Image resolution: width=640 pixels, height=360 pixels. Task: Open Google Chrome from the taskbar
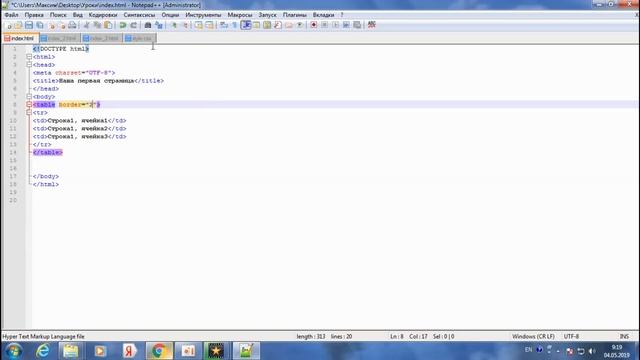pos(159,351)
